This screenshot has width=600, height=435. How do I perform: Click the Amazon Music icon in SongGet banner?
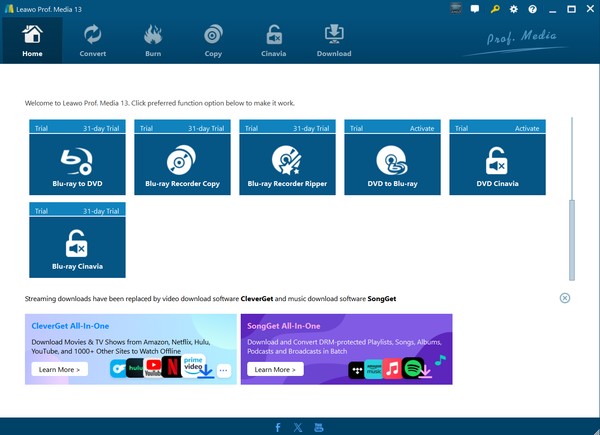tap(373, 370)
